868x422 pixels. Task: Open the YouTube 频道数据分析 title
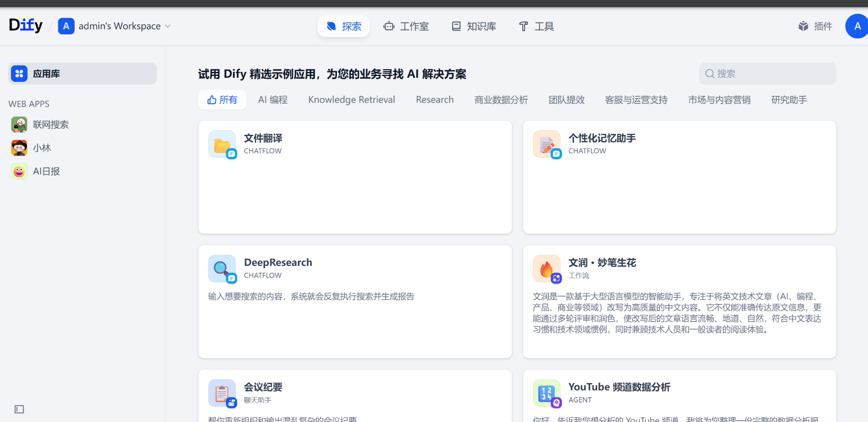[619, 387]
